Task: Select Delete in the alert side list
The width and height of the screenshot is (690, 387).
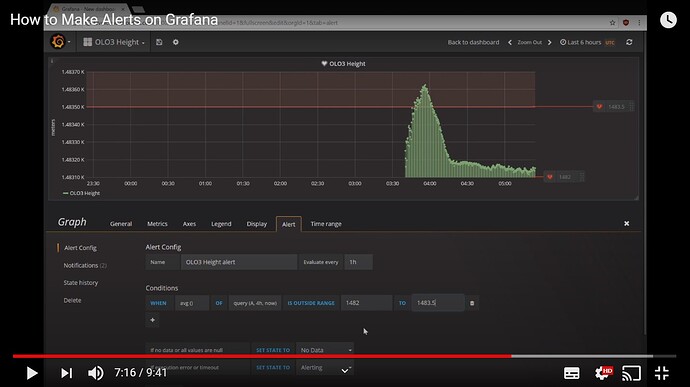Action: tap(72, 300)
